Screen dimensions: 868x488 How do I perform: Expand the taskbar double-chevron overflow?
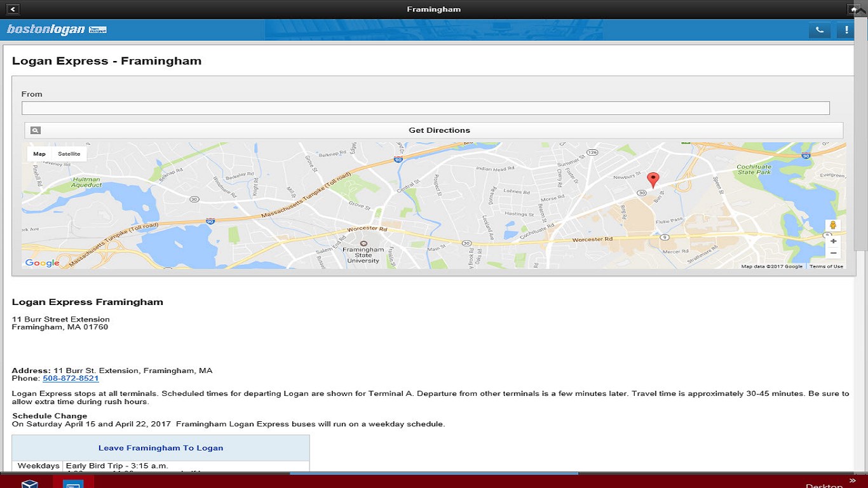[852, 480]
